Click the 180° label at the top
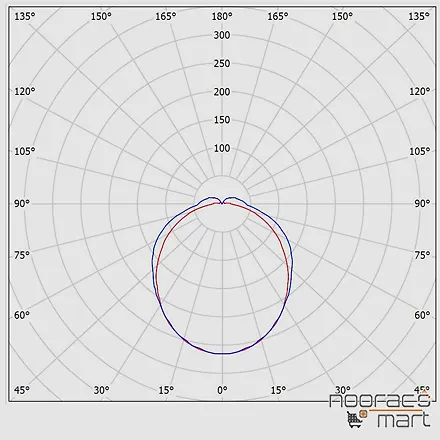 [x=222, y=16]
